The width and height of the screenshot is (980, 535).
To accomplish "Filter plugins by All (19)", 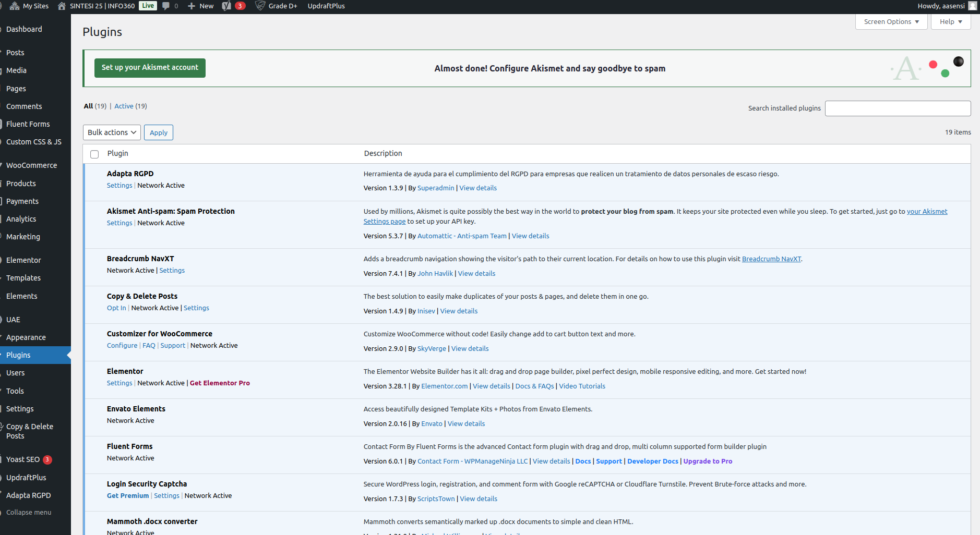I will click(x=95, y=106).
